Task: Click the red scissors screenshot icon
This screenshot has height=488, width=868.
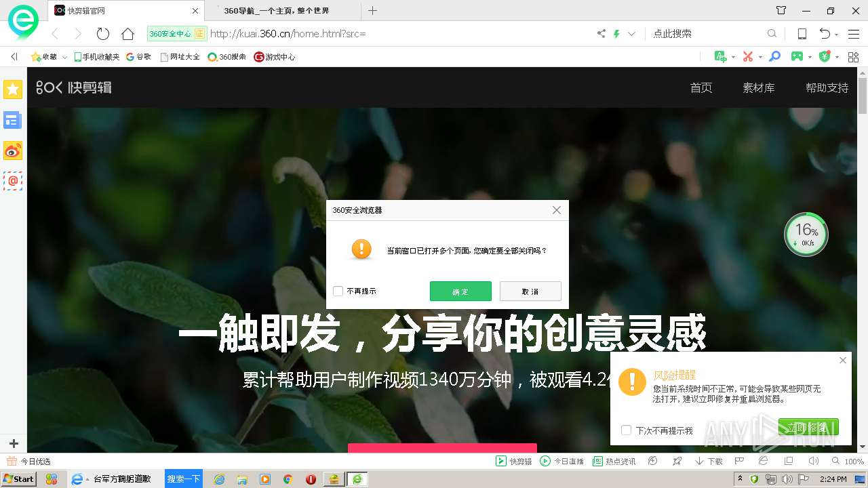Action: click(748, 57)
